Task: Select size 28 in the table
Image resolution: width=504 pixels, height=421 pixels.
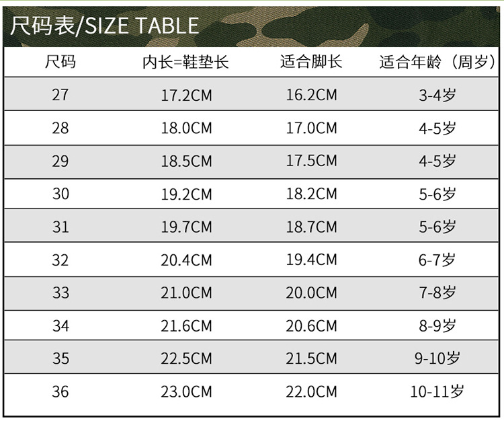Action: pos(60,128)
